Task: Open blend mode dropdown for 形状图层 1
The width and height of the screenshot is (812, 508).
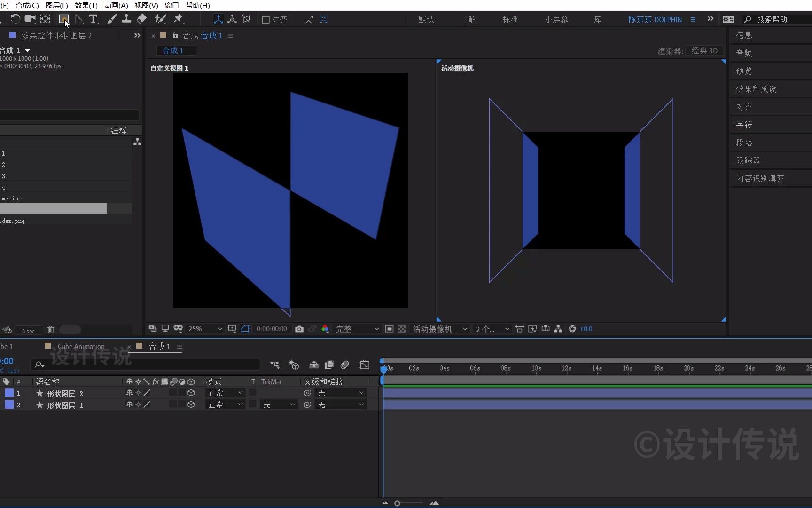Action: tap(226, 405)
